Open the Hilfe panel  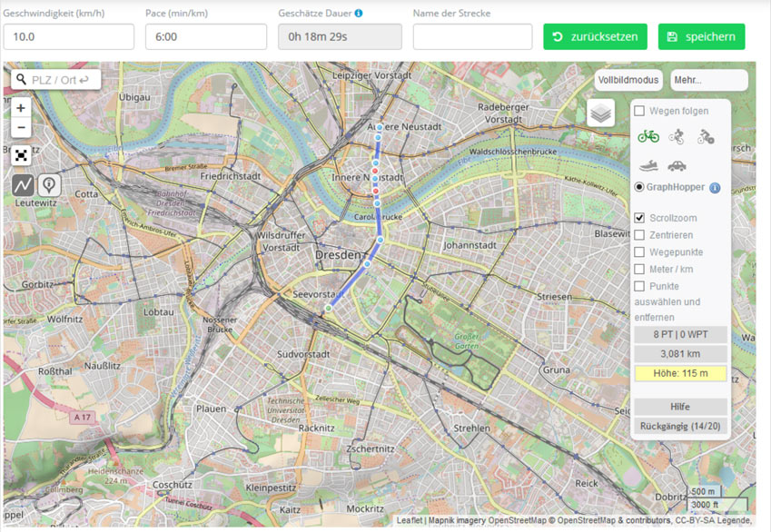click(x=679, y=406)
